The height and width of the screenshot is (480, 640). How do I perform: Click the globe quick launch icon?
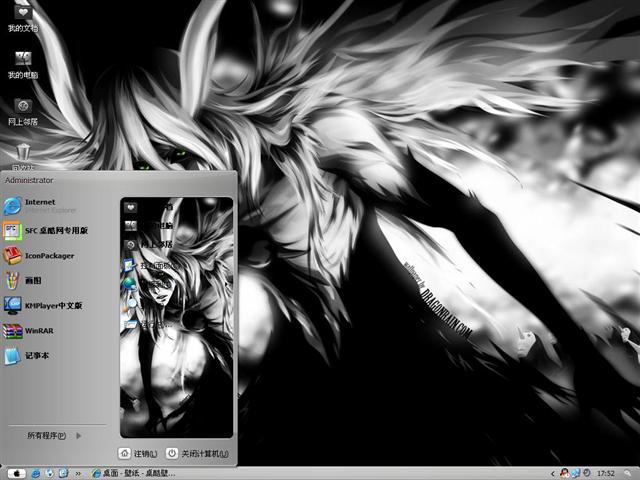point(49,473)
